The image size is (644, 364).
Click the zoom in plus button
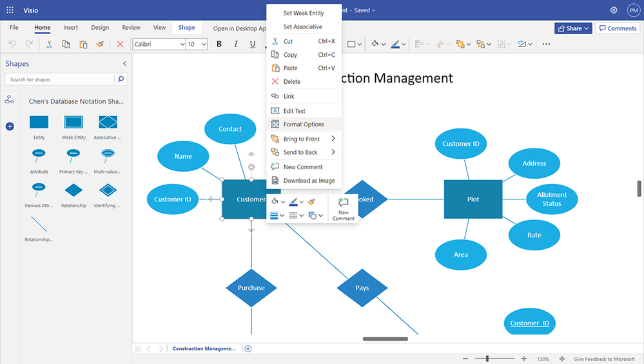523,359
